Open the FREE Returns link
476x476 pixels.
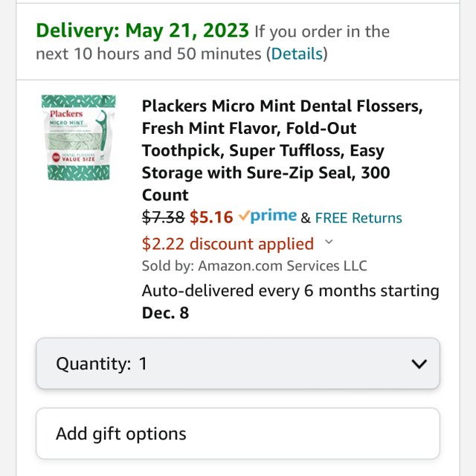click(358, 218)
